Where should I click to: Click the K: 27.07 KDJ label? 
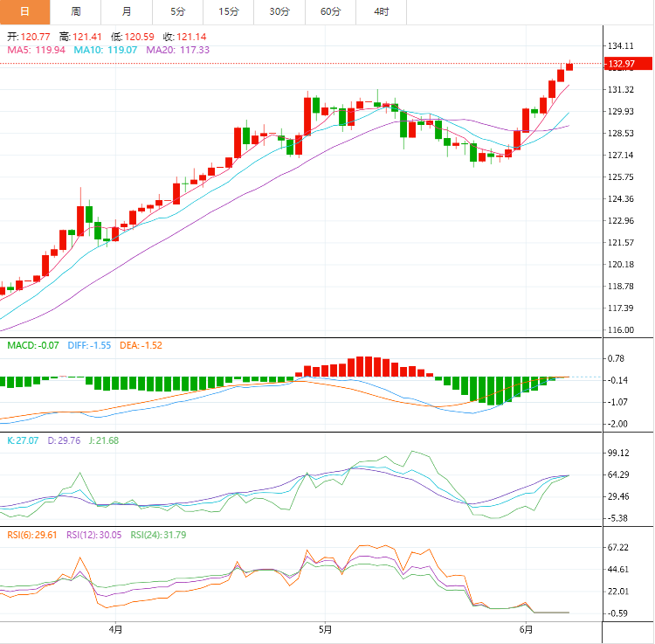point(23,440)
